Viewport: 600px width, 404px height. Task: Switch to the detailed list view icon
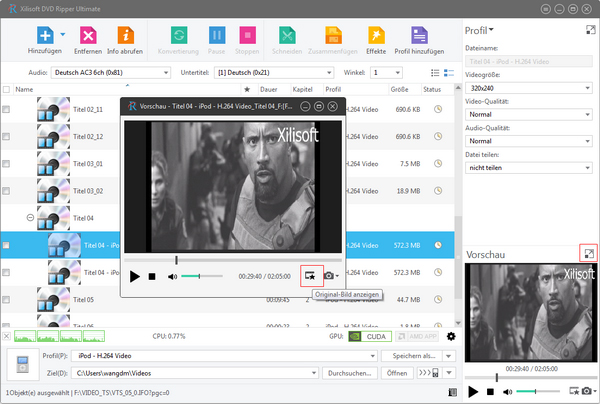click(448, 73)
